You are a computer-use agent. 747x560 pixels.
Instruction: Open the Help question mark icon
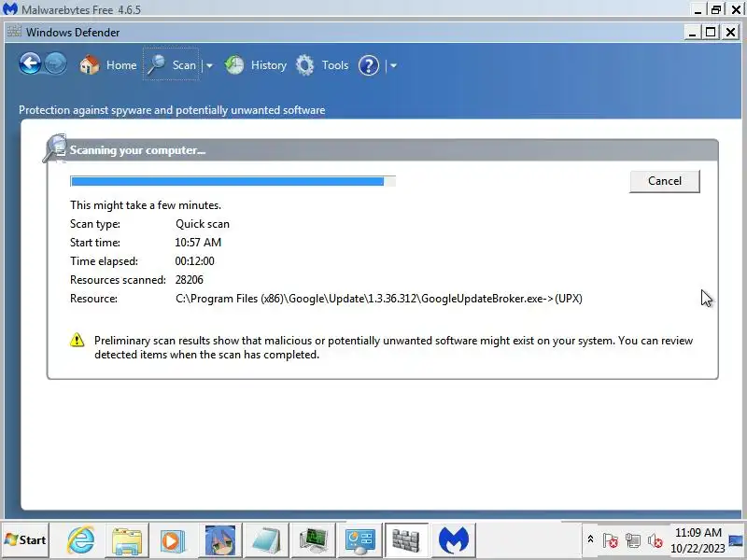click(369, 65)
